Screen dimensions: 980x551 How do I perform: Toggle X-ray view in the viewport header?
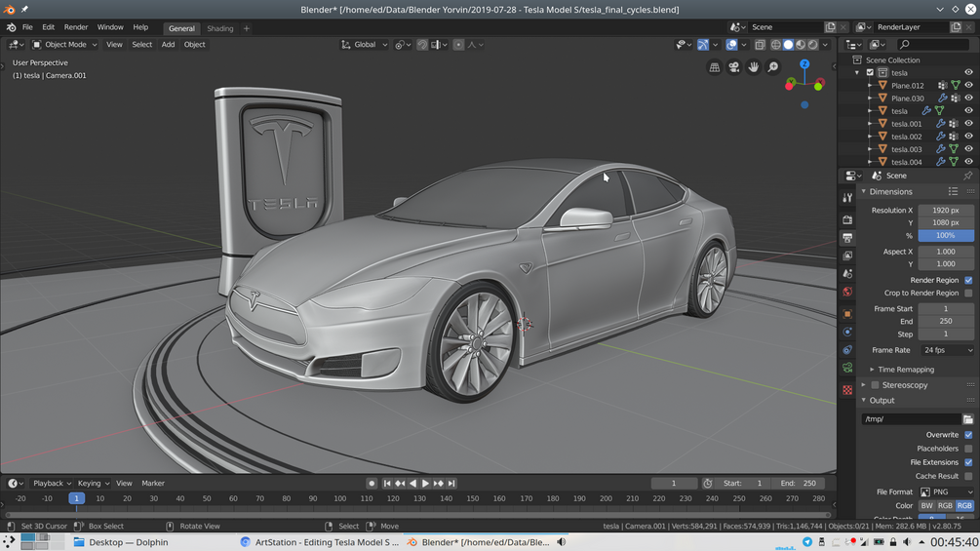[760, 45]
